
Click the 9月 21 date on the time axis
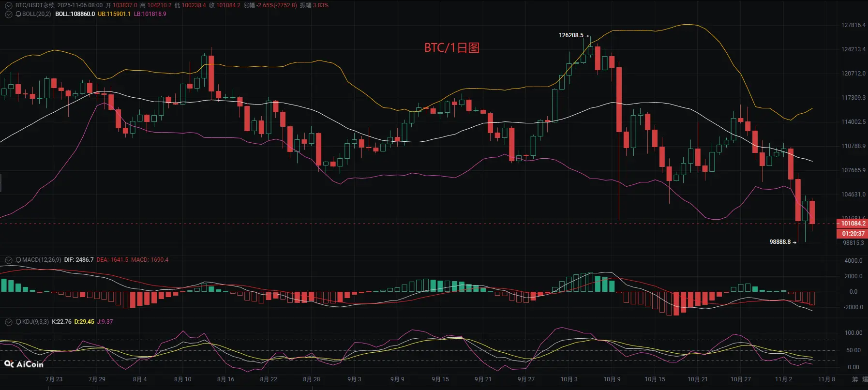(x=483, y=379)
